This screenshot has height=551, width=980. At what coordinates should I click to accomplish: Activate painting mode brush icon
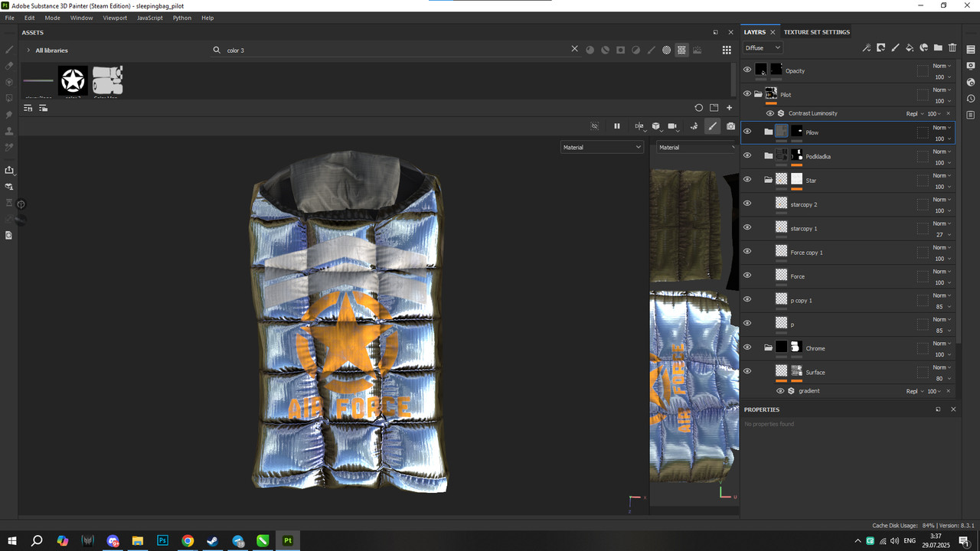[713, 126]
